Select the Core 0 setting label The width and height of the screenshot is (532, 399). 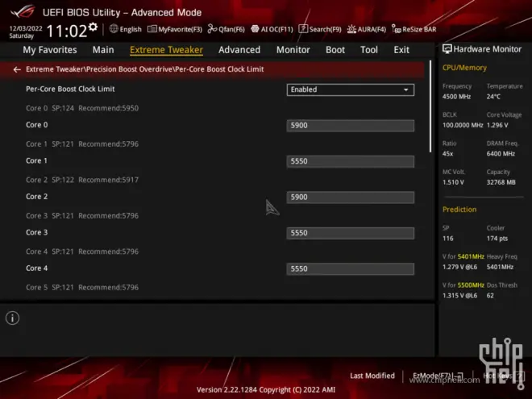coord(36,125)
